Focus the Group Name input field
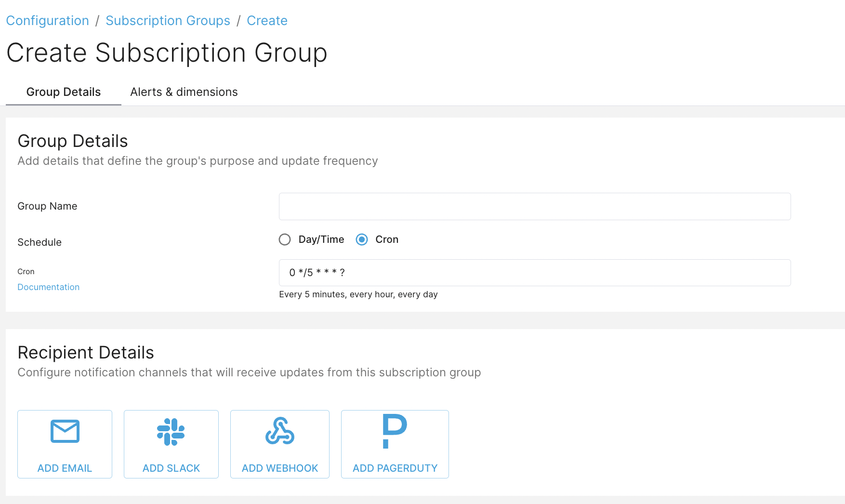This screenshot has height=504, width=845. [x=535, y=207]
